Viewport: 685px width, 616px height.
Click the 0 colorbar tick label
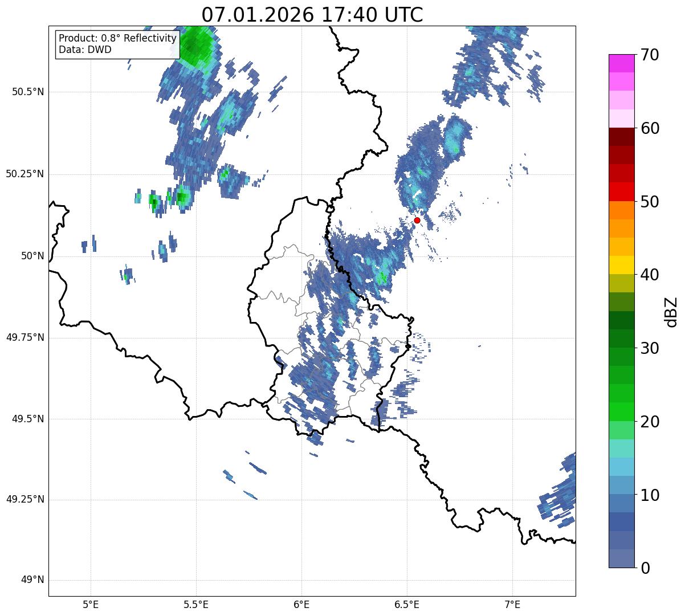click(x=645, y=568)
